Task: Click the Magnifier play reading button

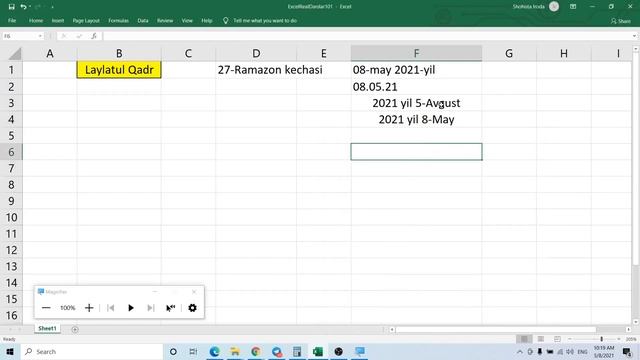Action: 131,308
